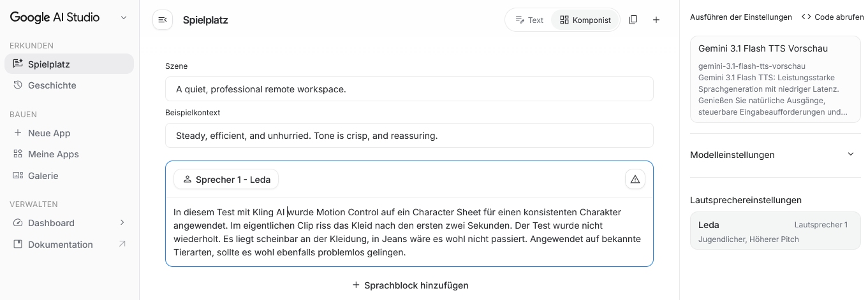Click the plus icon beside Neue App
Screen dimensions: 868x300
(18, 132)
